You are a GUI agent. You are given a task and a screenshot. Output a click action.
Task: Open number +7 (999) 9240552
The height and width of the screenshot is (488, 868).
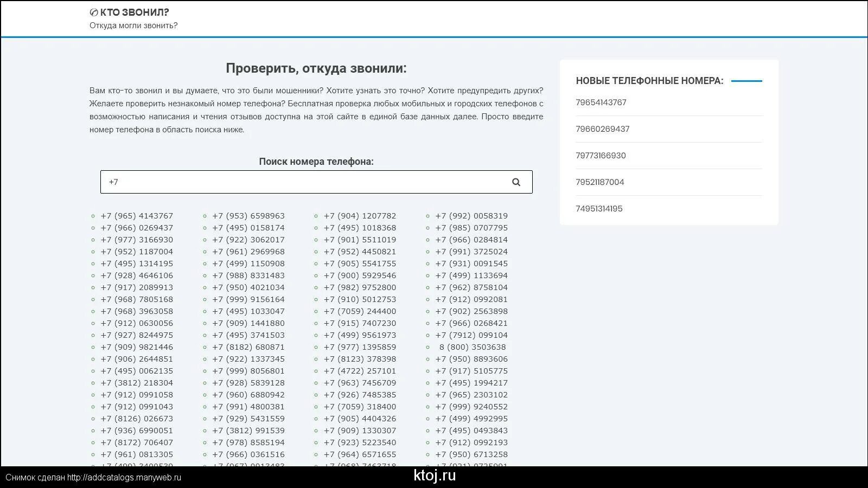point(471,407)
